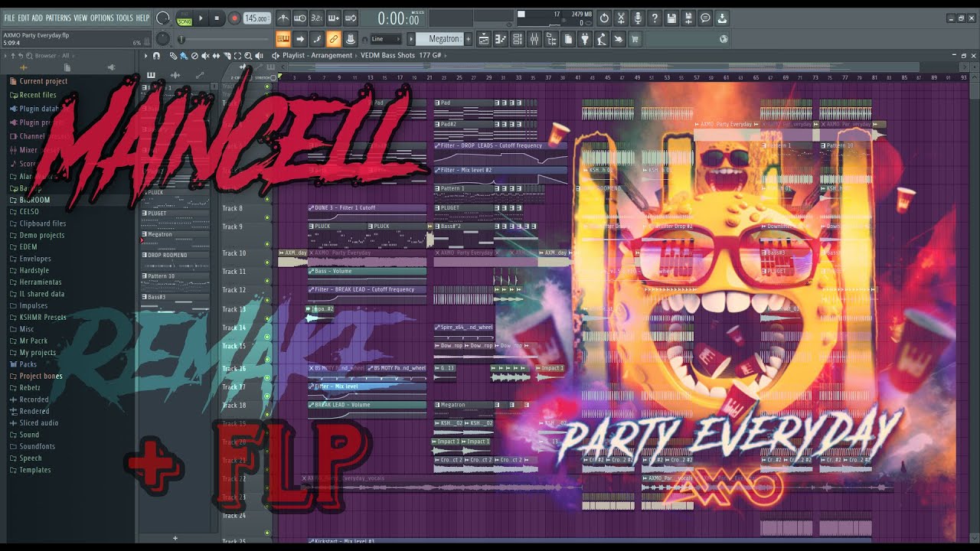The image size is (980, 551).
Task: Mute Track 18 with its green light
Action: coord(267,414)
